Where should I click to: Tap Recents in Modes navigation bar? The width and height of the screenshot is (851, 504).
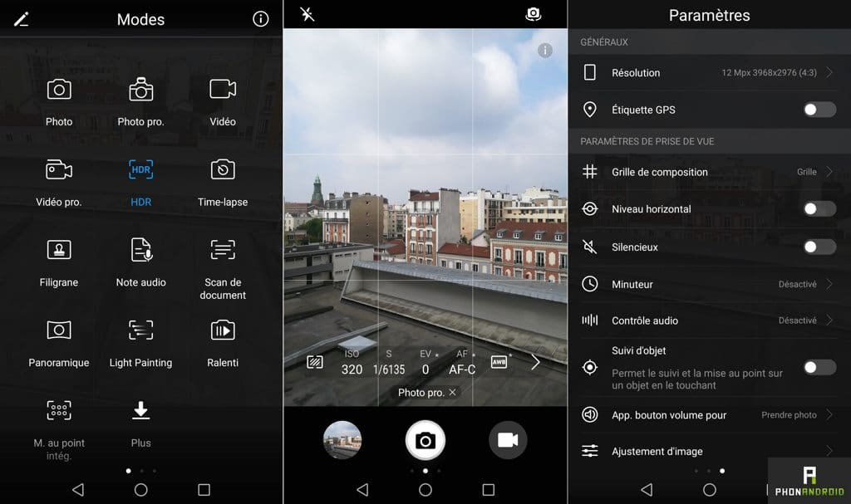pyautogui.click(x=204, y=490)
